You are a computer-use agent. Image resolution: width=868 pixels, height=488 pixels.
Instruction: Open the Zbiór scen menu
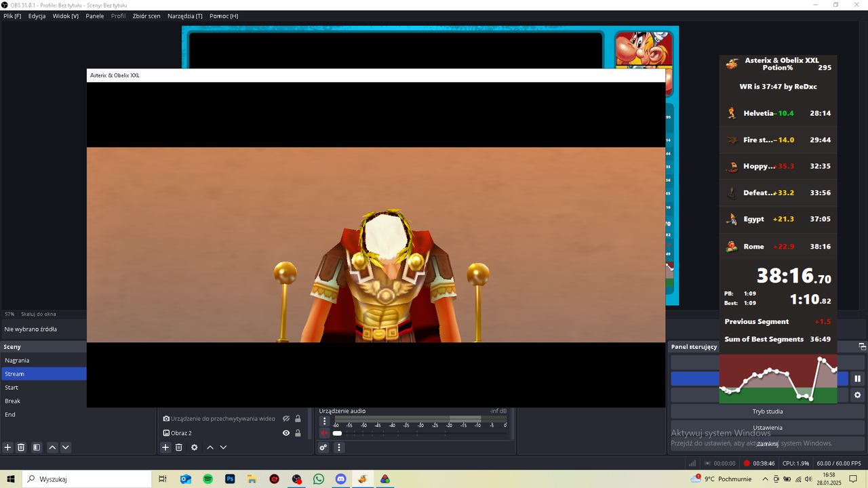146,16
